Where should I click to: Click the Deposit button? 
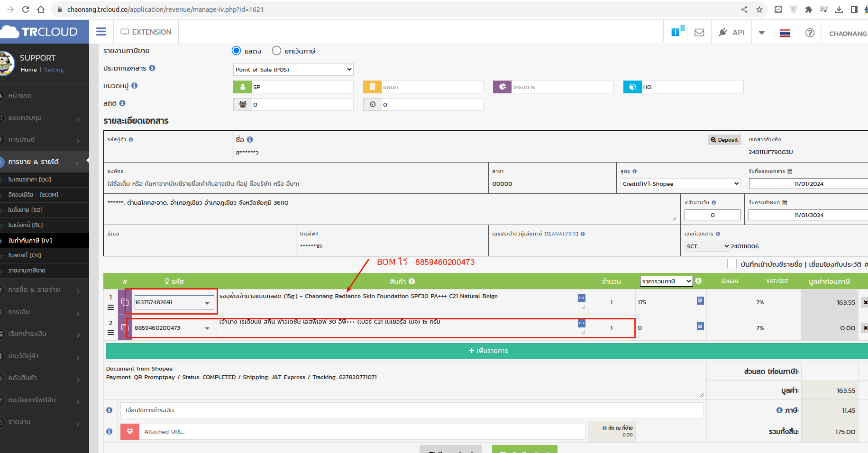pyautogui.click(x=724, y=140)
